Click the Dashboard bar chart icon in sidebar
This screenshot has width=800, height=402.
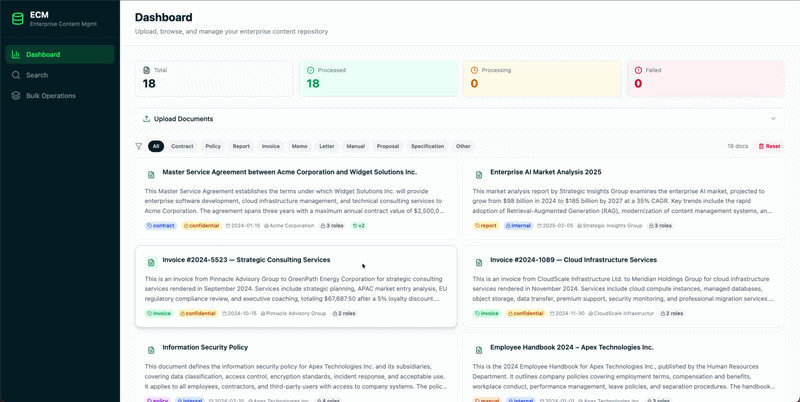coord(16,54)
